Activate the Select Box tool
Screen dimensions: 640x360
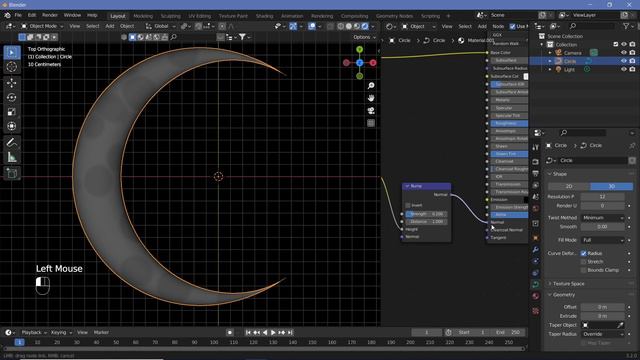point(12,53)
